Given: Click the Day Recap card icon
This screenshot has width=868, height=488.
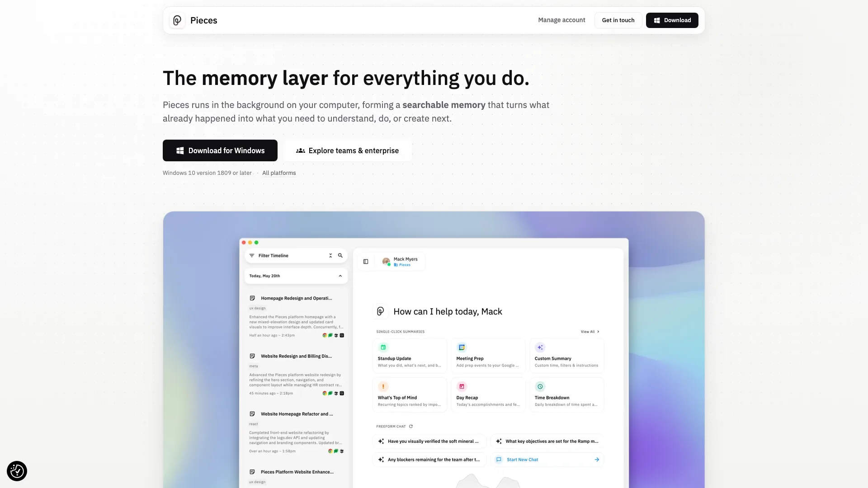Looking at the screenshot, I should click(462, 387).
